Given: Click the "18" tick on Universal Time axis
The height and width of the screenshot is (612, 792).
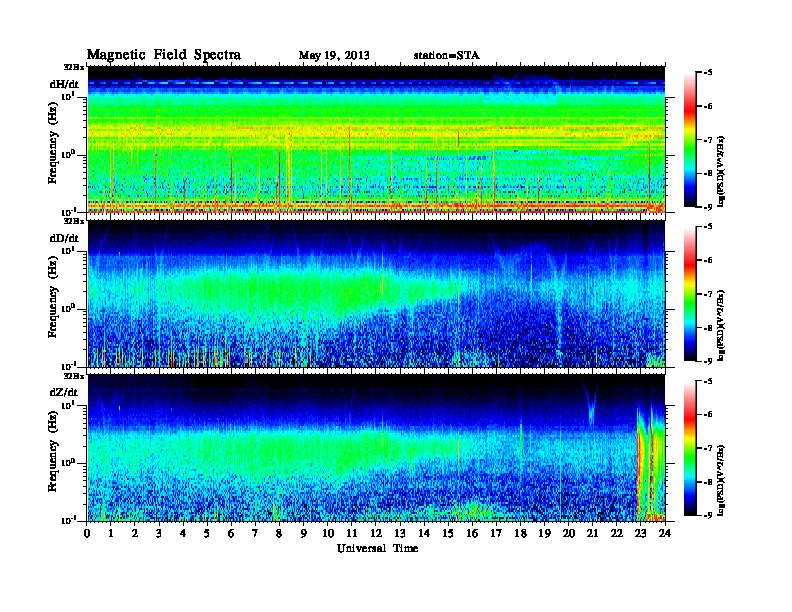Looking at the screenshot, I should (520, 533).
